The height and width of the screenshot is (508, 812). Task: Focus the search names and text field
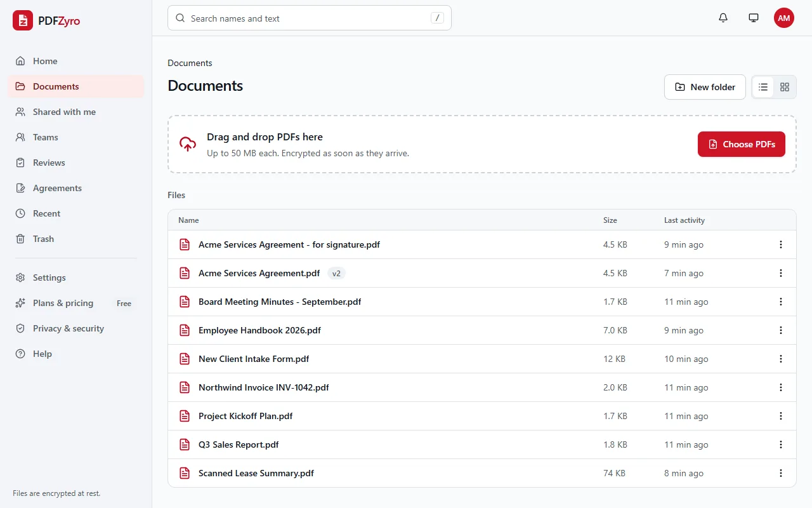[310, 18]
